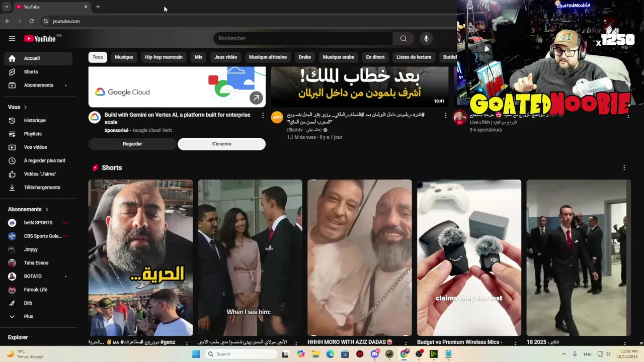Click the Regarder button on ad
Screen dimensions: 644x362
pos(132,144)
